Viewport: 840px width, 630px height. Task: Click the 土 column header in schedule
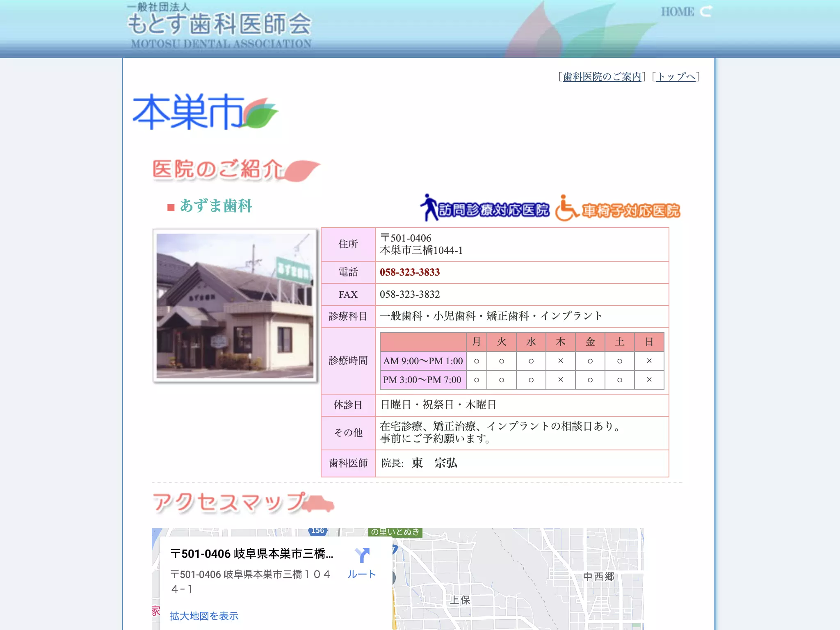pos(619,342)
